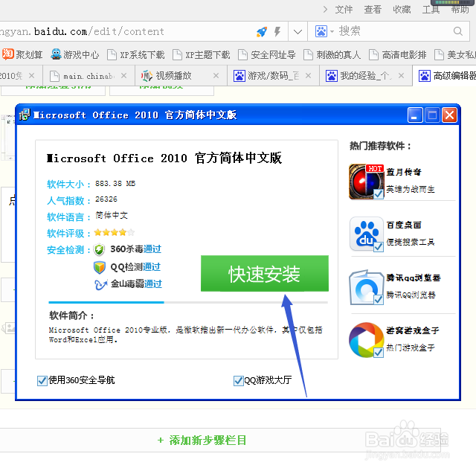Open the address bar history dropdown arrow
Screen dimensions: 476x471
click(297, 31)
